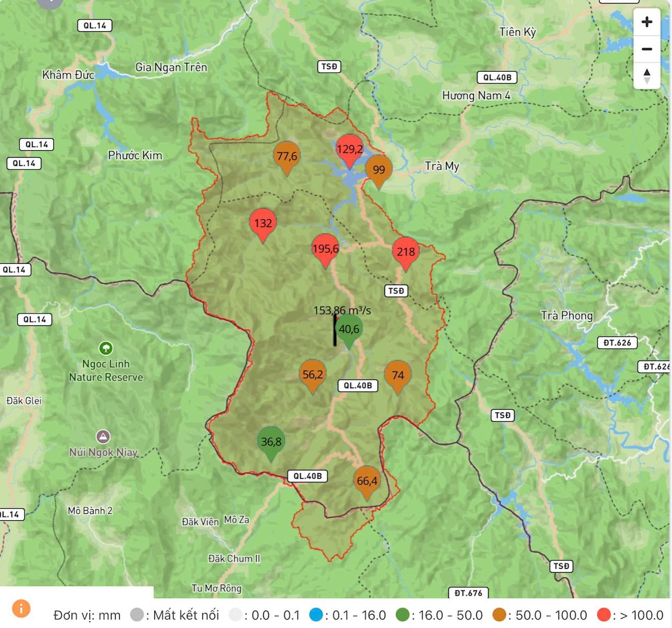Open the orange 77,6 rainfall marker
Screen dimensions: 672x628
tap(287, 156)
